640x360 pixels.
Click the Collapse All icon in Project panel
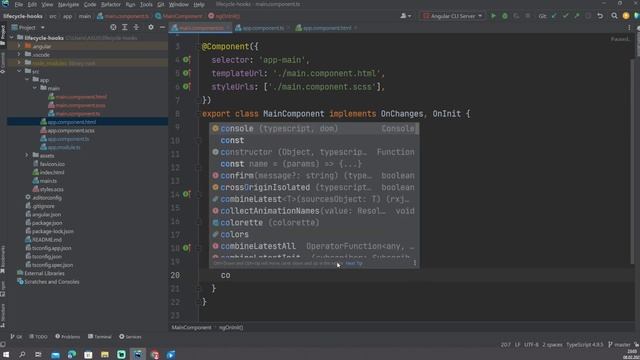136,27
